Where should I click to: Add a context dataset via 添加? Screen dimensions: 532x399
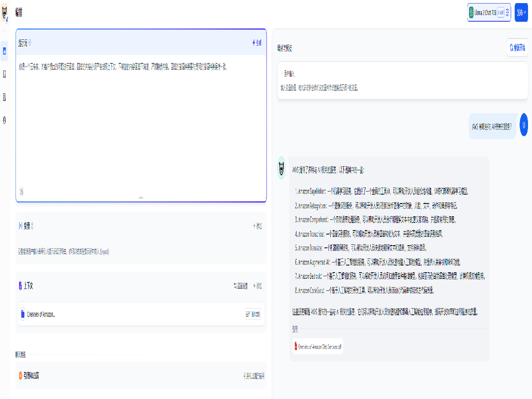pyautogui.click(x=257, y=286)
